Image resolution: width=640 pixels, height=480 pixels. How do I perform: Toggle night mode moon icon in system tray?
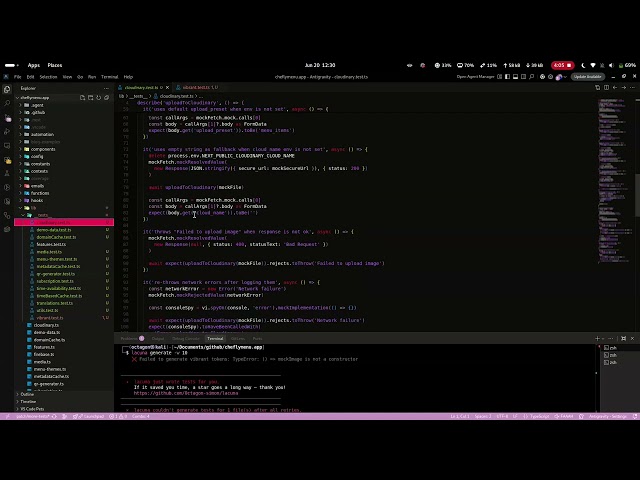click(583, 65)
